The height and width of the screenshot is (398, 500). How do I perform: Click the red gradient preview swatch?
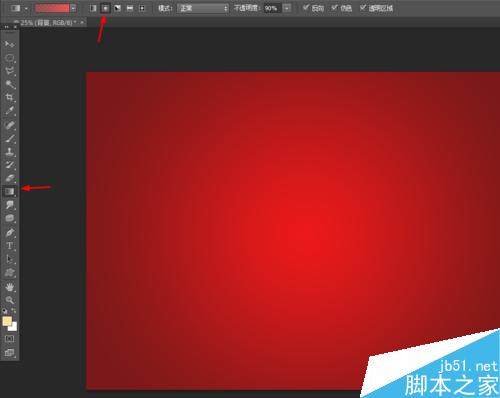click(52, 8)
